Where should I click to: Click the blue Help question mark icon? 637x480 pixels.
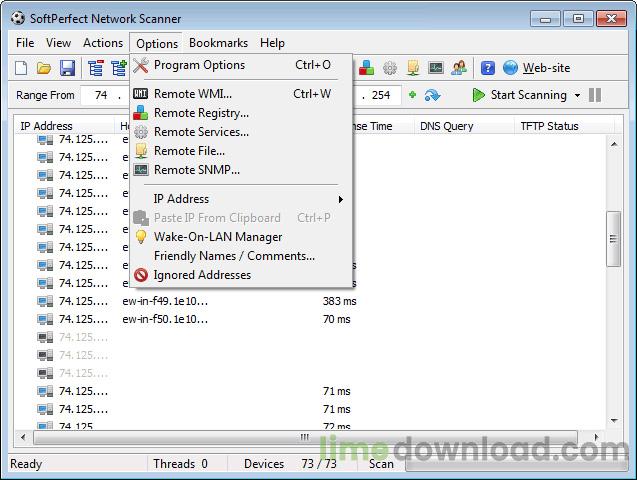point(488,68)
